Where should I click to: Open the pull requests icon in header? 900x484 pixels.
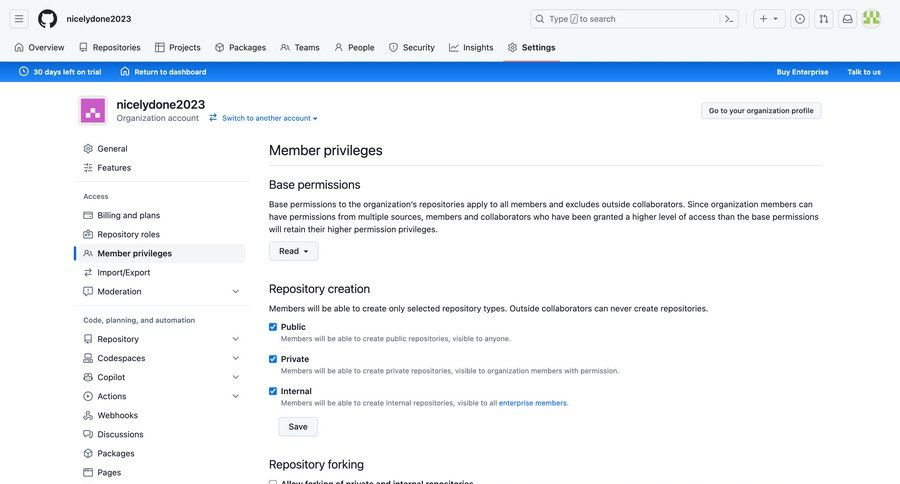824,19
